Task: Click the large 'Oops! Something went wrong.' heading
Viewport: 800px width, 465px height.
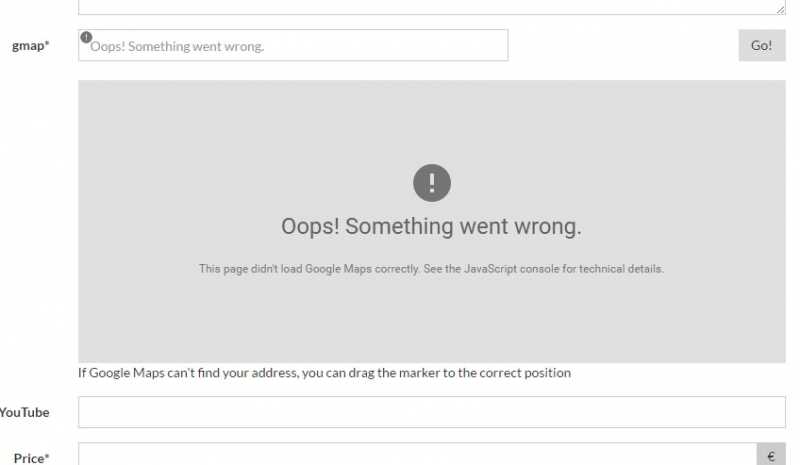Action: (x=432, y=226)
